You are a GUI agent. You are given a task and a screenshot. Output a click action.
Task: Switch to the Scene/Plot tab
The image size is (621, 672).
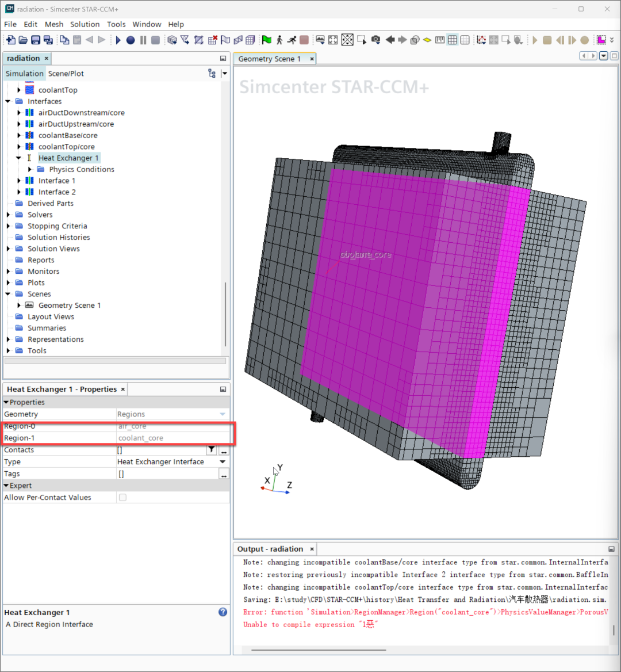click(66, 73)
